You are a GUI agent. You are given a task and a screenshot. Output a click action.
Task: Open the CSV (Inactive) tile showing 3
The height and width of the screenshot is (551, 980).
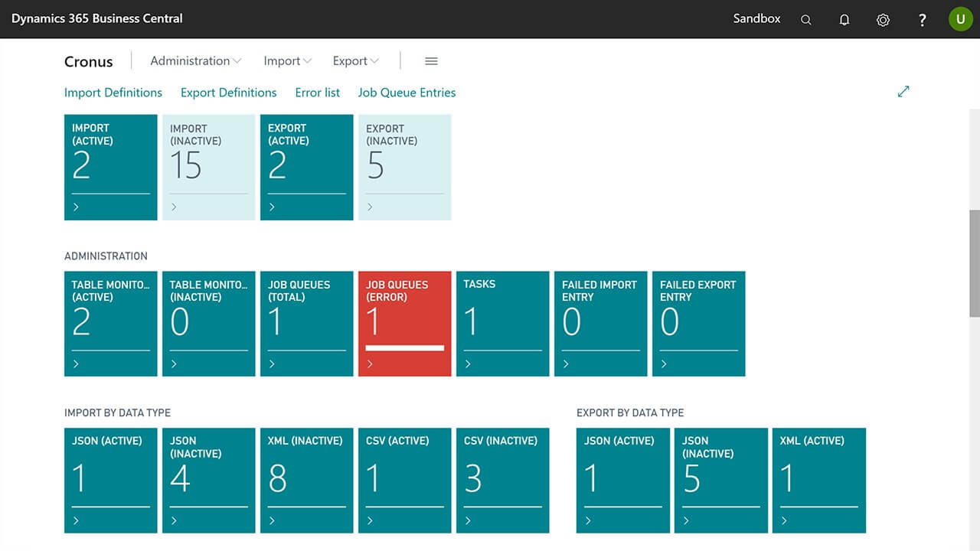point(503,481)
